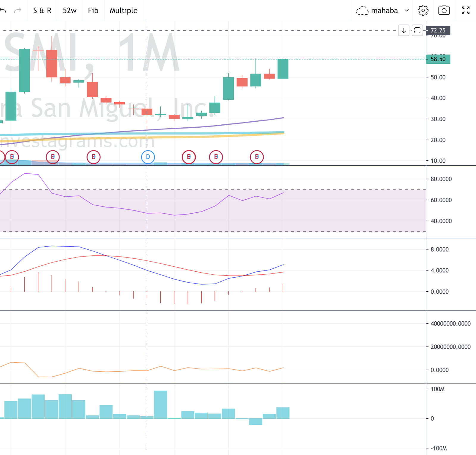The width and height of the screenshot is (476, 455).
Task: Click the 8.0000 MACD axis label
Action: pos(439,249)
